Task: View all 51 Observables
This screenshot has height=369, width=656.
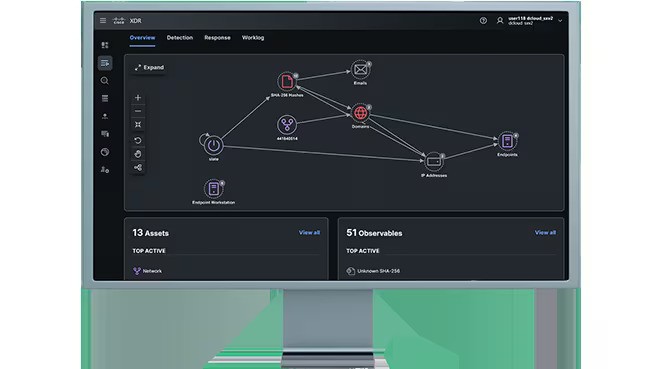Action: coord(545,233)
